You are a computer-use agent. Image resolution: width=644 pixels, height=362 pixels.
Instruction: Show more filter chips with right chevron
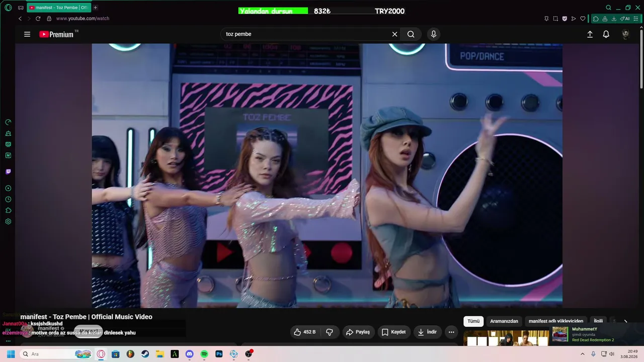pyautogui.click(x=625, y=321)
